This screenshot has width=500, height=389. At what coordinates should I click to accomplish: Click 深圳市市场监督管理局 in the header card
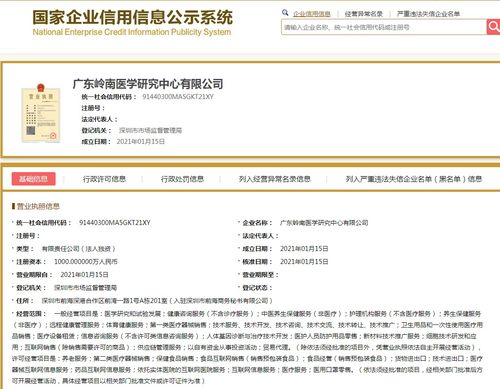click(x=150, y=130)
